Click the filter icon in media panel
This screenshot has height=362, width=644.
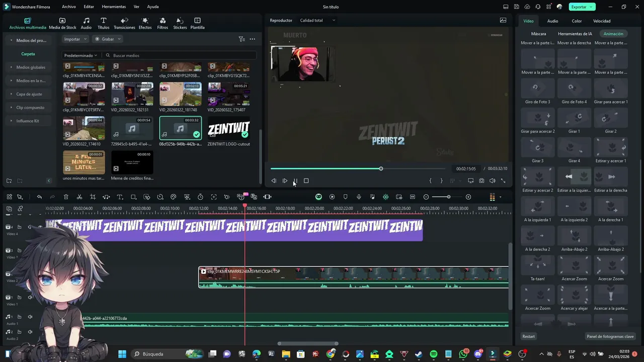click(242, 39)
